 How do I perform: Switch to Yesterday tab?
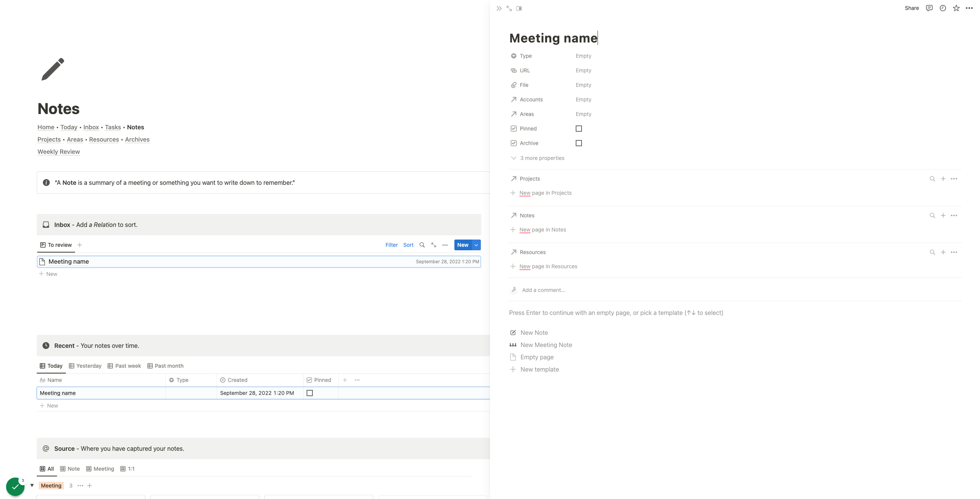85,366
